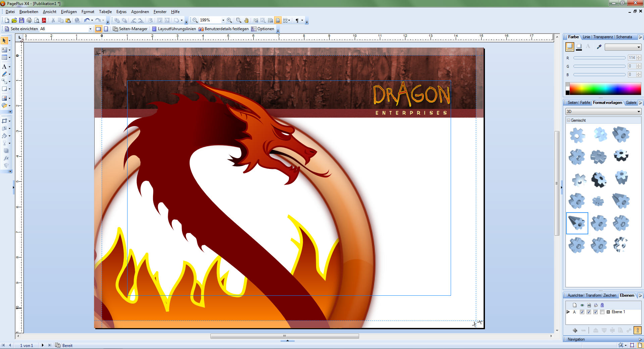644x349 pixels.
Task: Select the import picture tool
Action: pos(4,98)
